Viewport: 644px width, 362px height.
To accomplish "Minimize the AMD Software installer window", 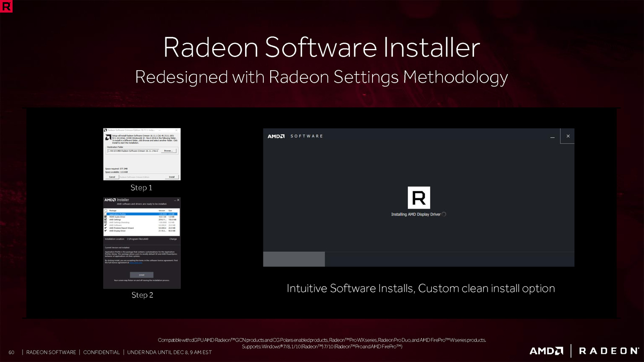I will pos(552,137).
